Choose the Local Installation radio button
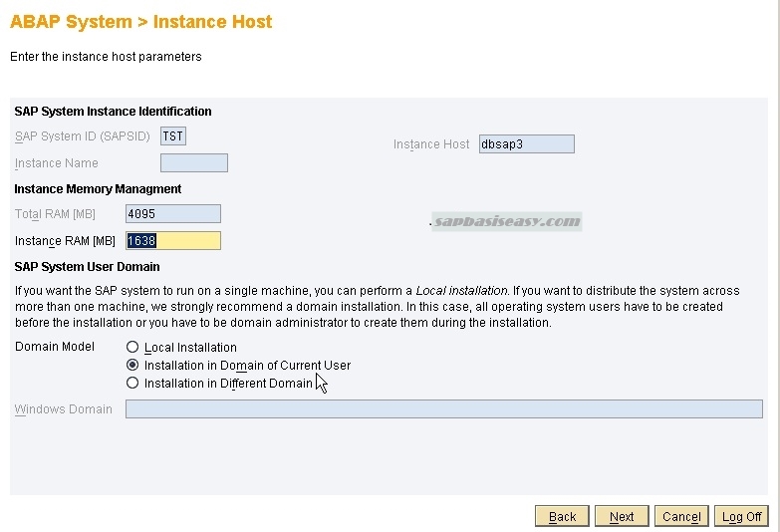This screenshot has height=532, width=780. (132, 348)
